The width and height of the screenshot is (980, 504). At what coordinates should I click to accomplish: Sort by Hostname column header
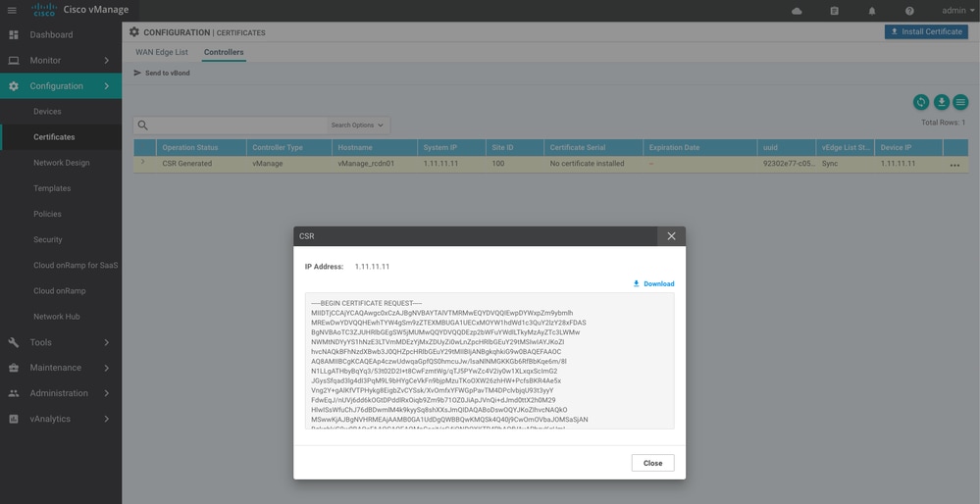pyautogui.click(x=375, y=147)
